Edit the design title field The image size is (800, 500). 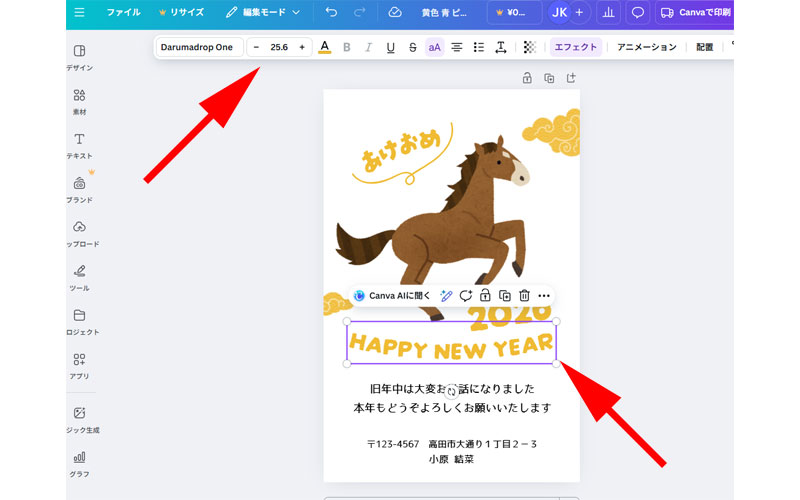point(444,13)
